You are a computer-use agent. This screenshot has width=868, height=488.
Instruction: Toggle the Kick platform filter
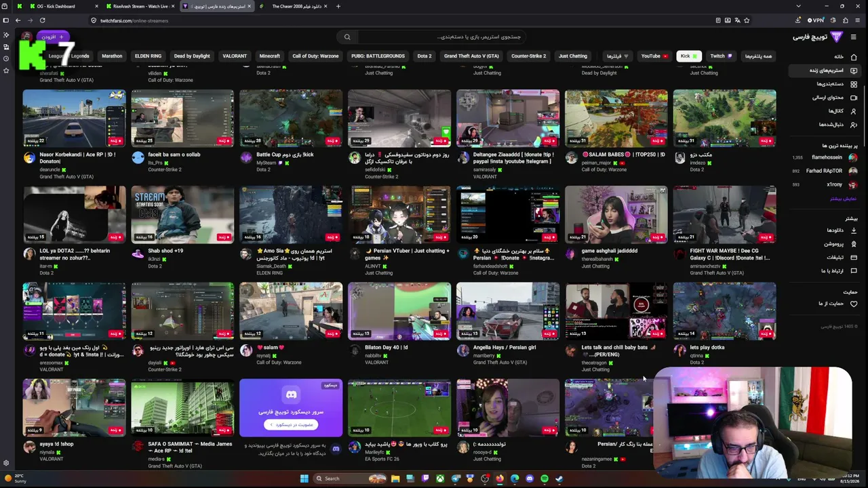click(x=688, y=56)
